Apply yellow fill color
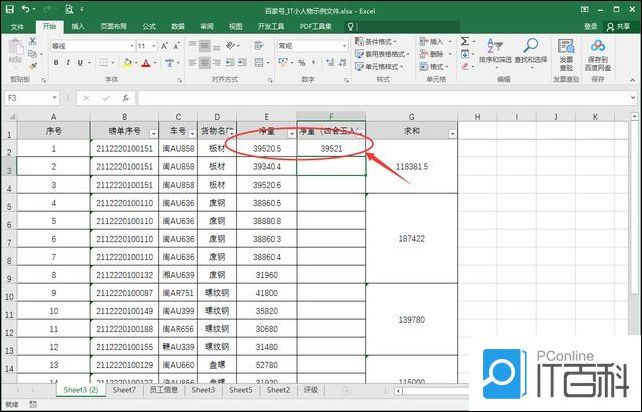The height and width of the screenshot is (412, 642). click(127, 63)
